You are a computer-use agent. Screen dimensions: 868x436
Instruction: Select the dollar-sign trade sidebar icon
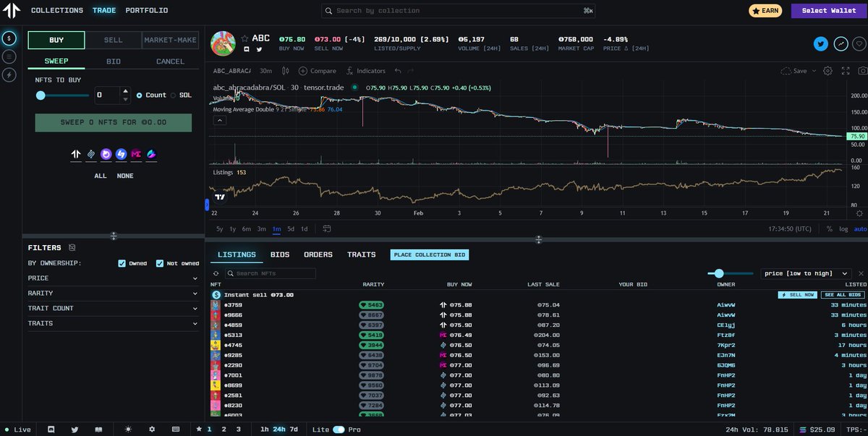[x=9, y=38]
